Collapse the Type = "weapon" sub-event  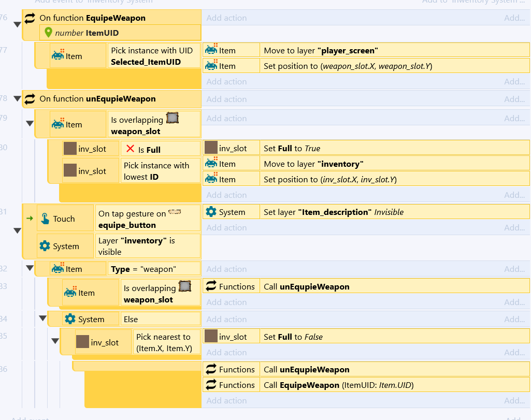pos(30,268)
